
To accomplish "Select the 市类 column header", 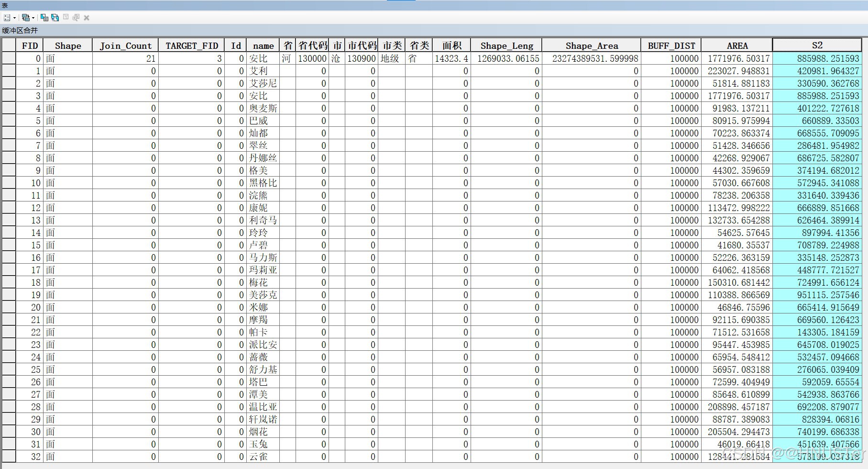I will (x=392, y=45).
